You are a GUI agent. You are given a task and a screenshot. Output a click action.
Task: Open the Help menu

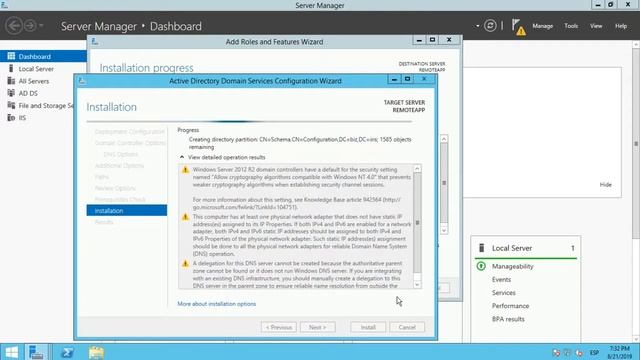[x=621, y=26]
